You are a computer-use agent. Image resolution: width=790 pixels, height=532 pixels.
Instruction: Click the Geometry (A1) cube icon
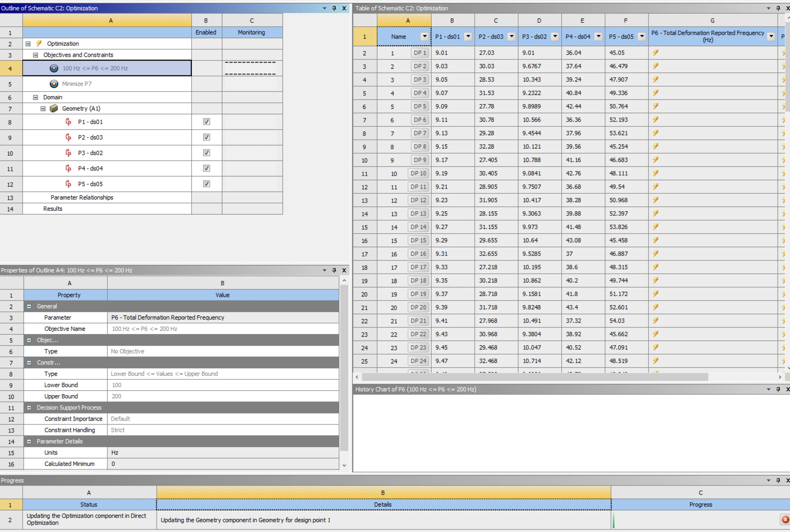click(54, 108)
